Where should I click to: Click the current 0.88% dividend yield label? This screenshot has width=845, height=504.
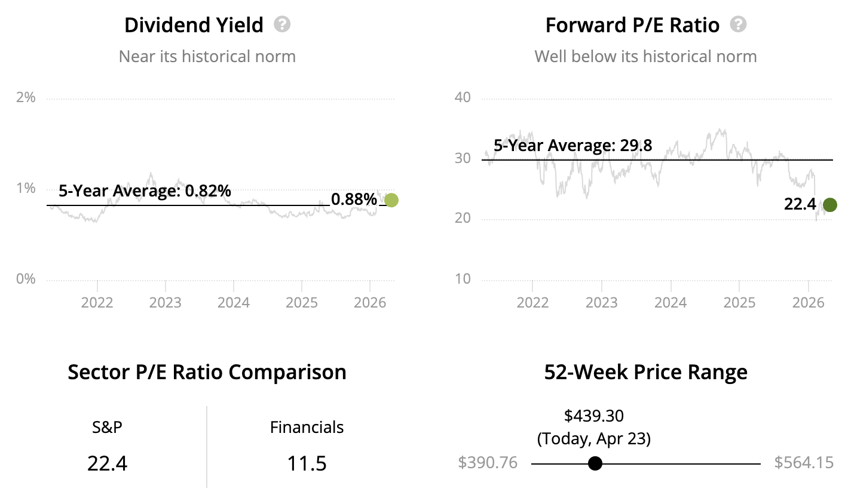click(x=354, y=199)
